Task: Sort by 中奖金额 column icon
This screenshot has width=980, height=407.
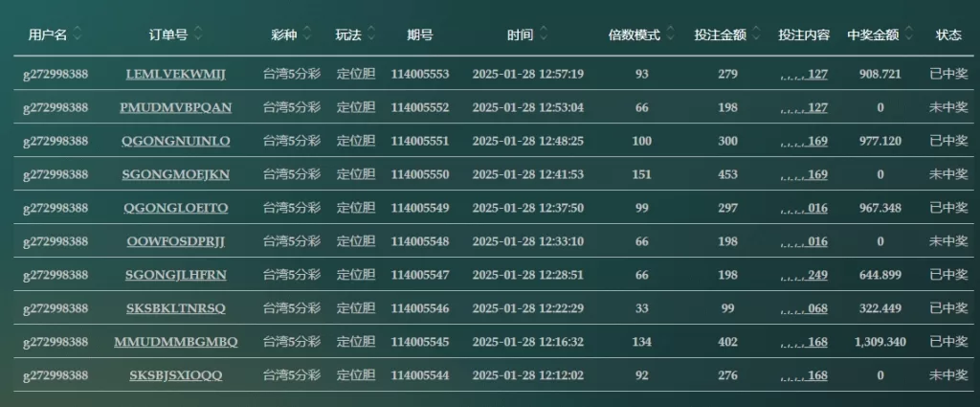Action: click(x=909, y=34)
